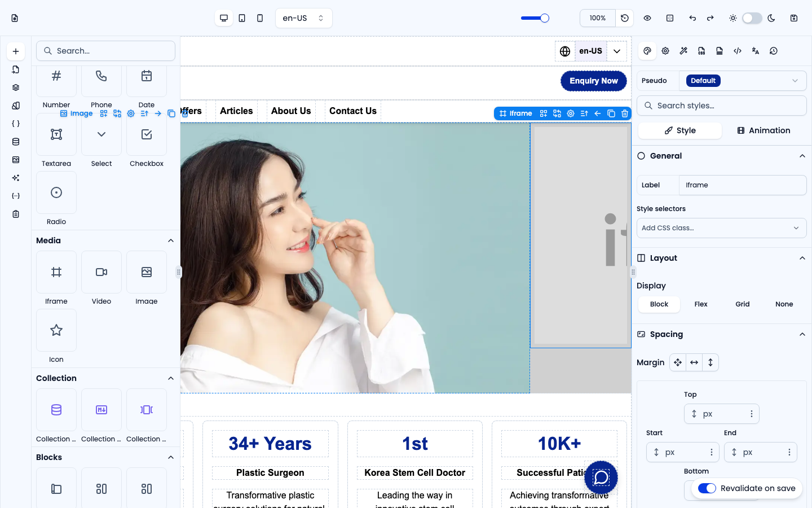Screen dimensions: 812x508
Task: Open the translation tab icon
Action: click(756, 51)
